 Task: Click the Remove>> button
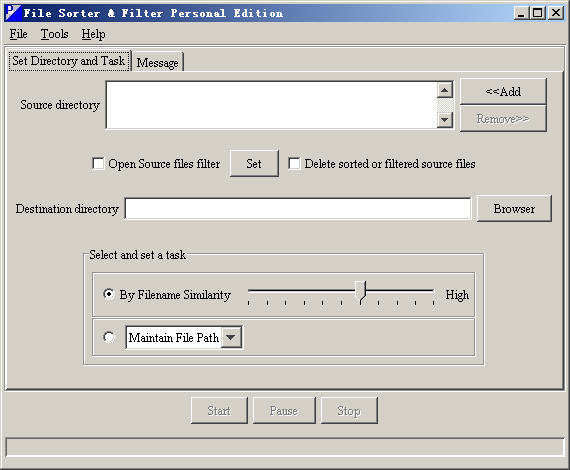coord(503,118)
